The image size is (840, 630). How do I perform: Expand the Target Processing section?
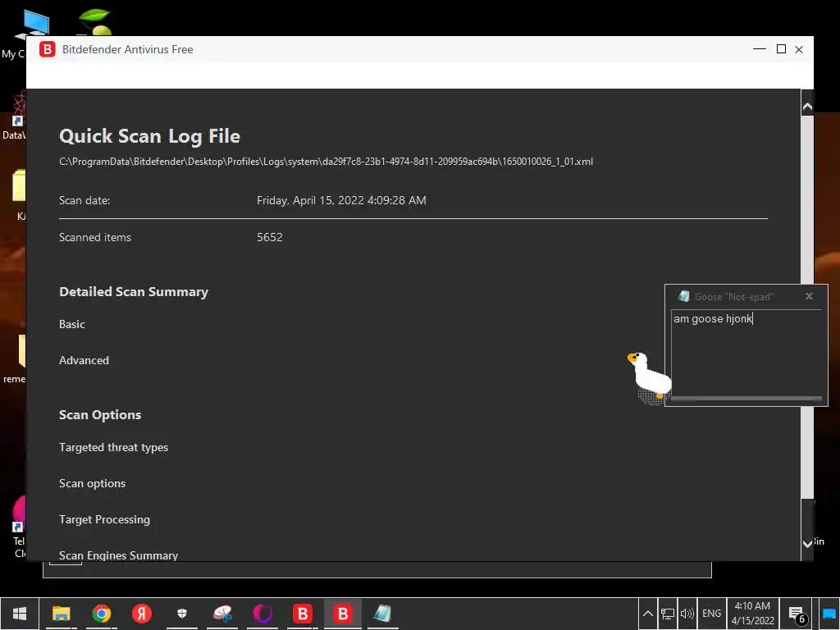coord(104,519)
